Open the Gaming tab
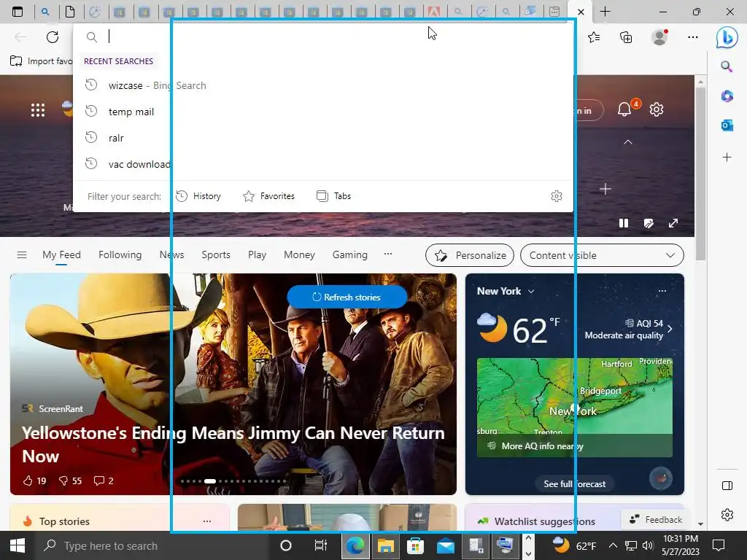The width and height of the screenshot is (747, 560). coord(349,254)
